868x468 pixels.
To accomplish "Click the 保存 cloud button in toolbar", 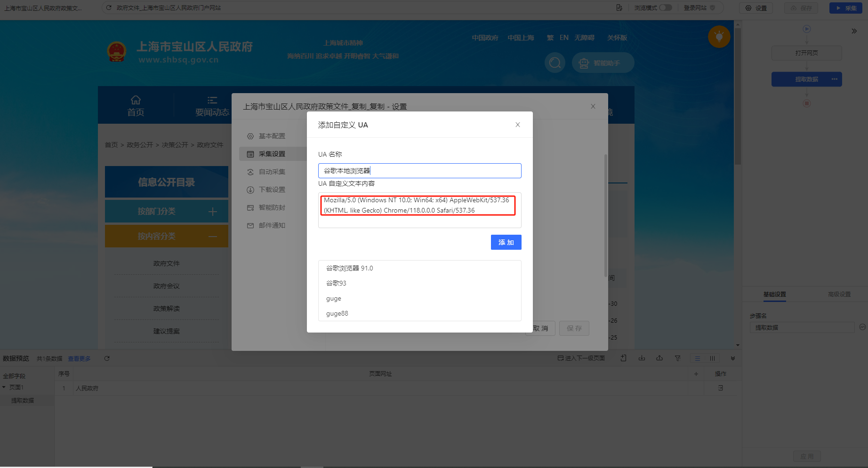I will pyautogui.click(x=801, y=8).
